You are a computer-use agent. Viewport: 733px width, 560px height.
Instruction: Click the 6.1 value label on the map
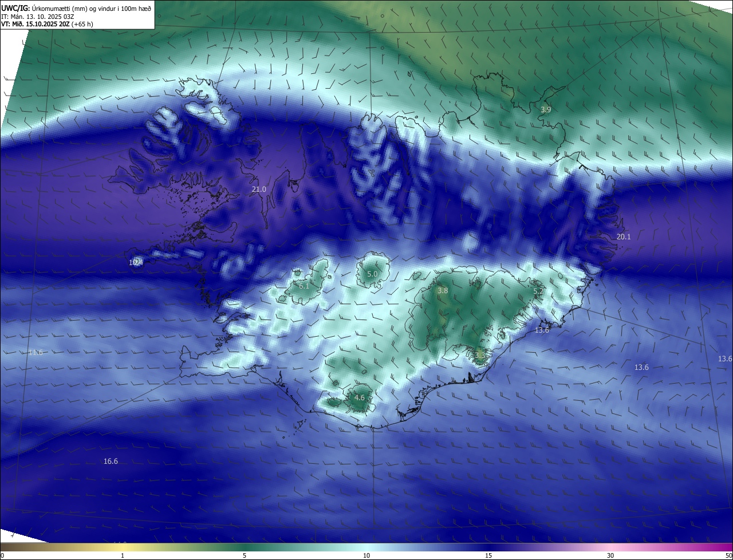(x=304, y=286)
